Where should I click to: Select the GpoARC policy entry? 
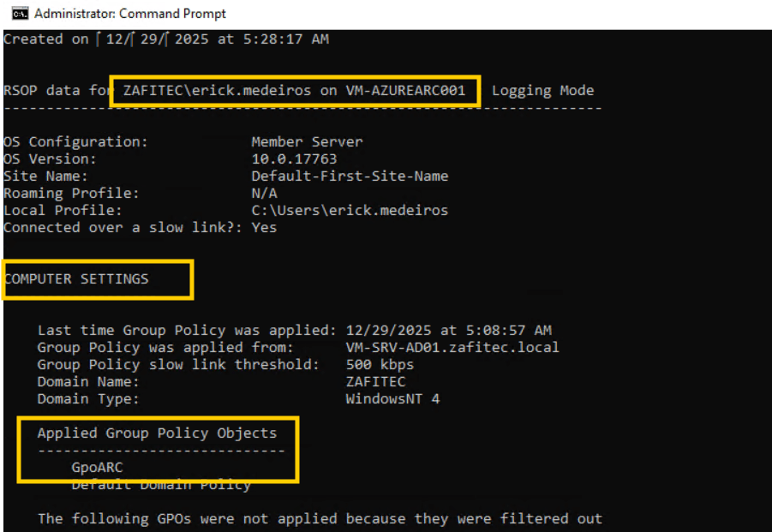(97, 468)
